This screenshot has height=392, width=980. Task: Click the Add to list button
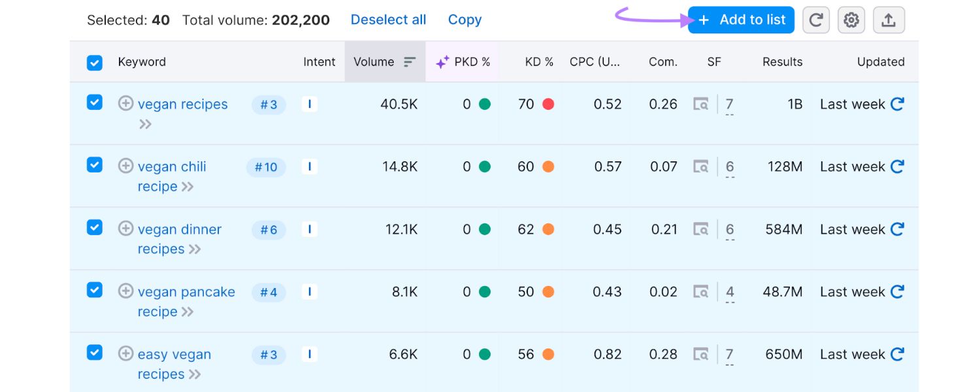pyautogui.click(x=740, y=20)
